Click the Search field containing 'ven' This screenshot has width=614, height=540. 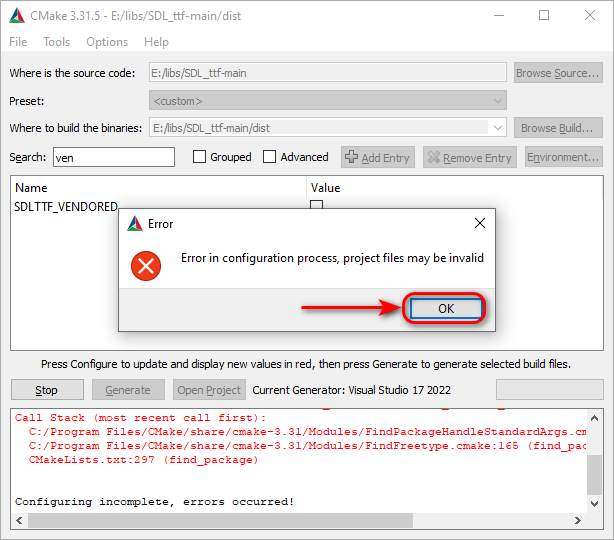tap(112, 157)
